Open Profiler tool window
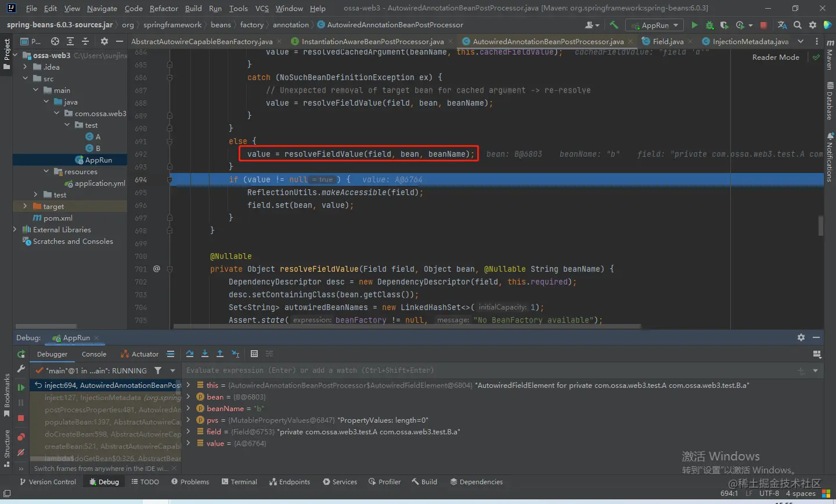The image size is (836, 504). coord(384,482)
